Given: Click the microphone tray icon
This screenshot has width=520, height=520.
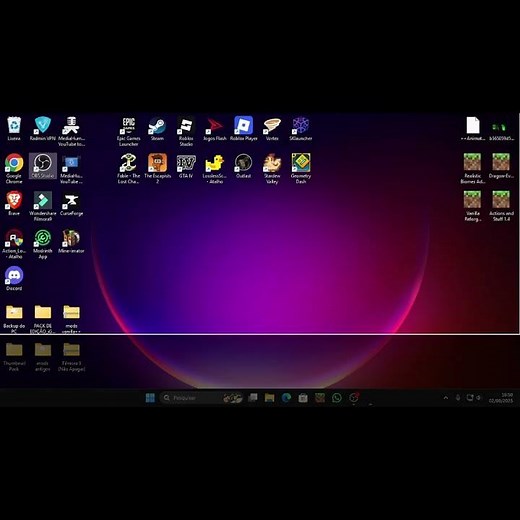Looking at the screenshot, I should point(458,398).
